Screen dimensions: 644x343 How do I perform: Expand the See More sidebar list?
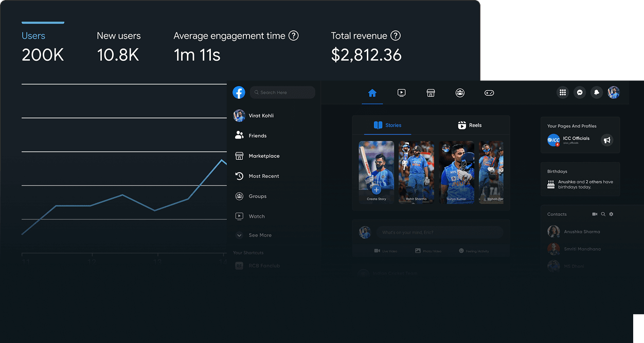point(260,235)
